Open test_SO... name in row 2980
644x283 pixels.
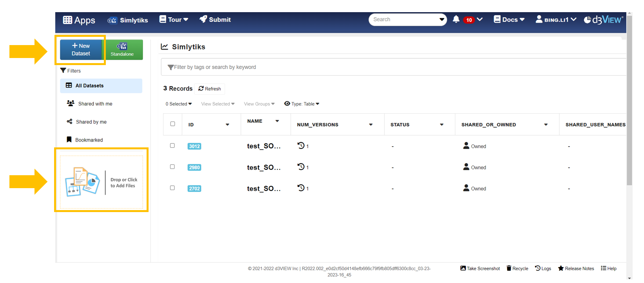[x=264, y=167]
